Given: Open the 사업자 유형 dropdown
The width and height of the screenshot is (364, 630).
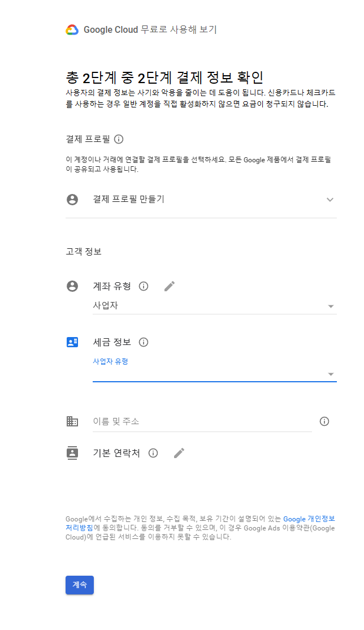Looking at the screenshot, I should click(x=215, y=374).
